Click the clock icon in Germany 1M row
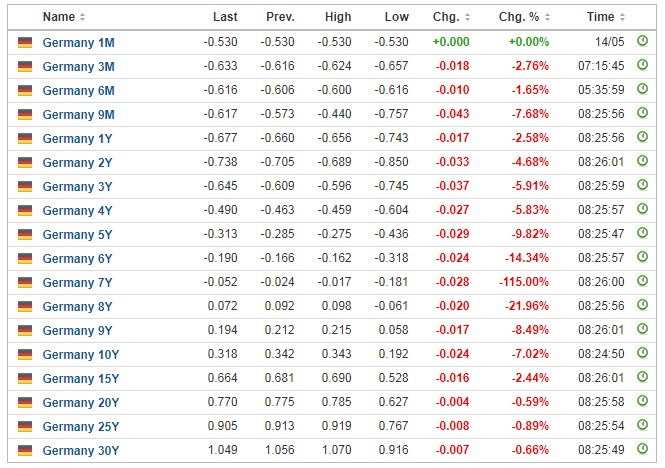This screenshot has height=468, width=665. (643, 41)
